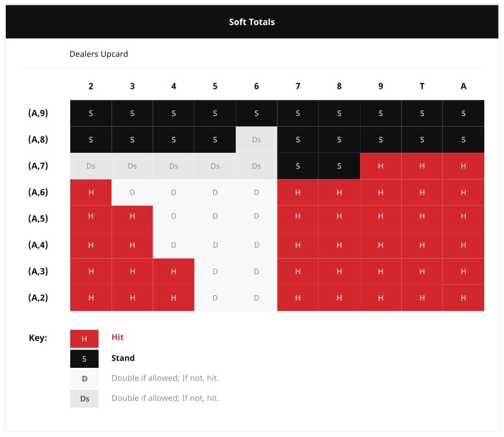Image resolution: width=504 pixels, height=437 pixels.
Task: Select the H cell for (A,6) versus 2
Action: (91, 192)
